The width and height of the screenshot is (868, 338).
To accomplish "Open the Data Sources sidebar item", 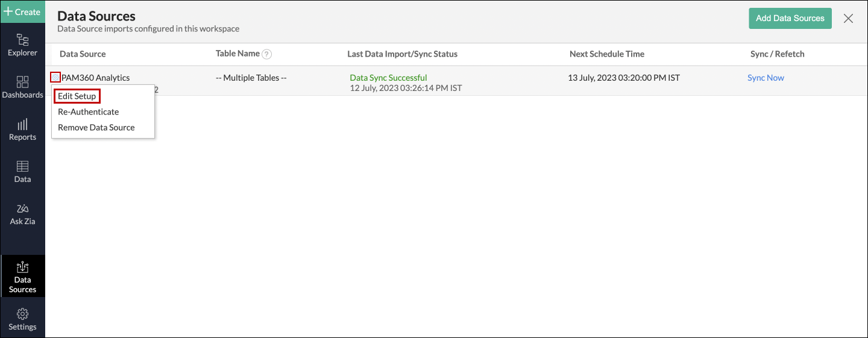I will (x=22, y=267).
